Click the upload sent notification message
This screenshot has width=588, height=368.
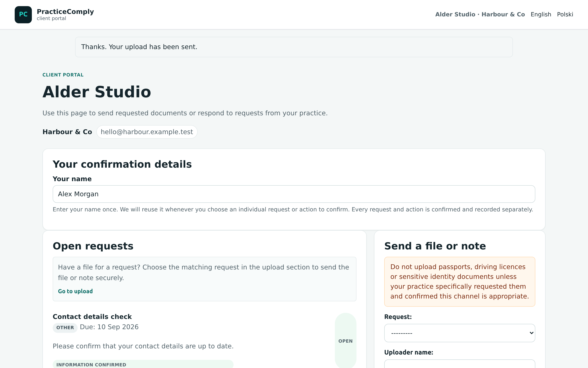click(x=294, y=47)
